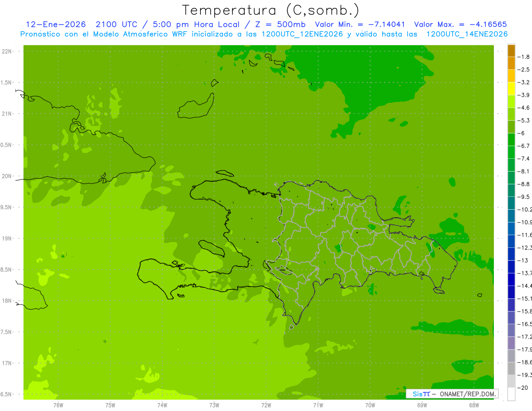This screenshot has width=532, height=411.
Task: Click the color scale label "-7.4"
Action: pos(524,159)
